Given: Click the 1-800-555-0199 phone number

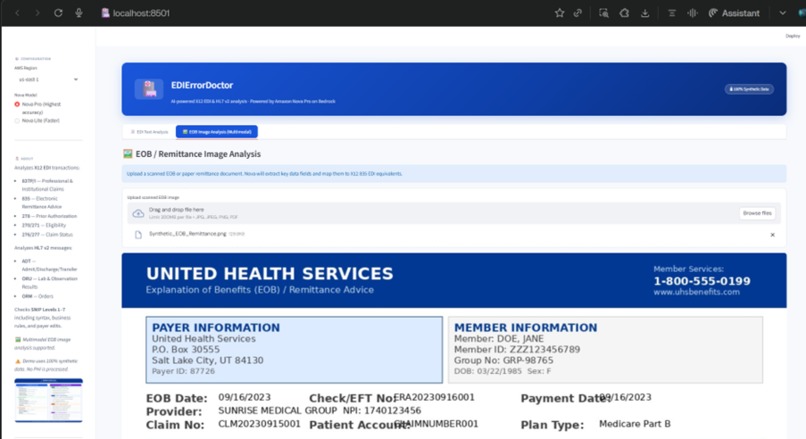Looking at the screenshot, I should pyautogui.click(x=702, y=281).
